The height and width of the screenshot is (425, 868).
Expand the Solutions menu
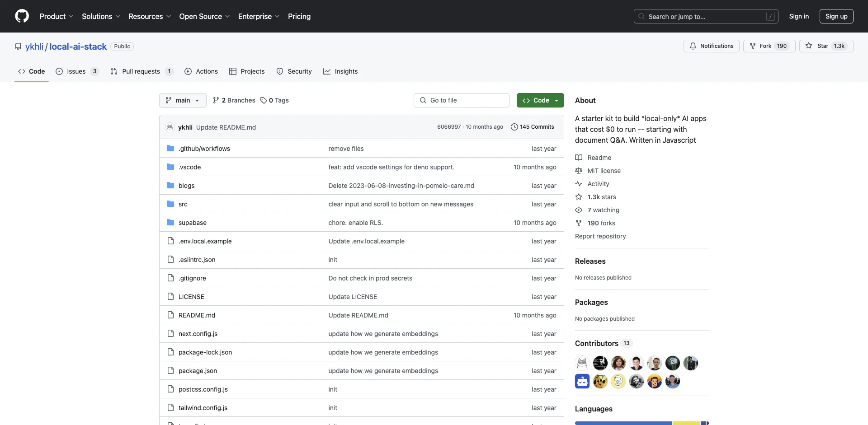coord(101,16)
